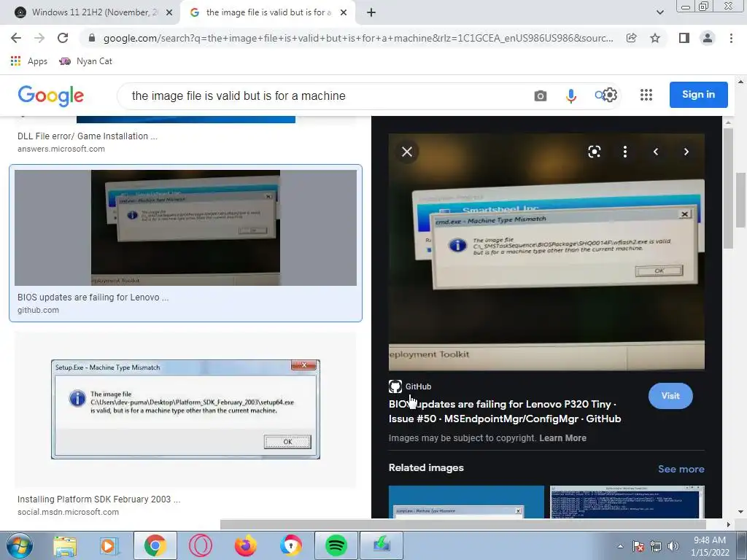This screenshot has width=747, height=560.
Task: Click the DLL File error result title
Action: [88, 136]
